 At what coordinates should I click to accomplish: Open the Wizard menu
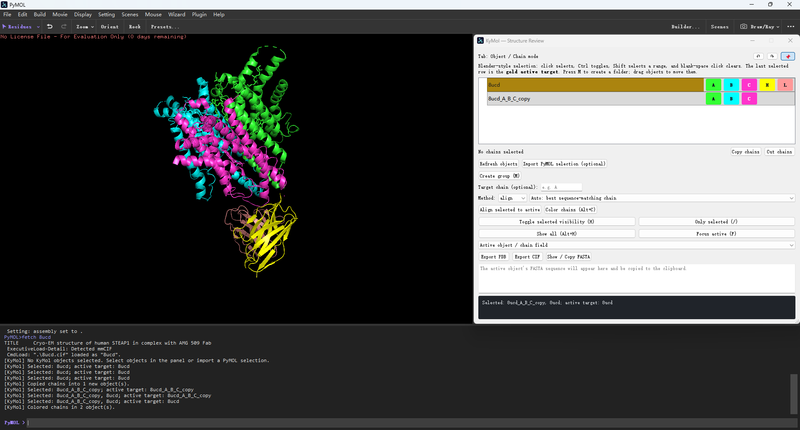click(x=177, y=14)
